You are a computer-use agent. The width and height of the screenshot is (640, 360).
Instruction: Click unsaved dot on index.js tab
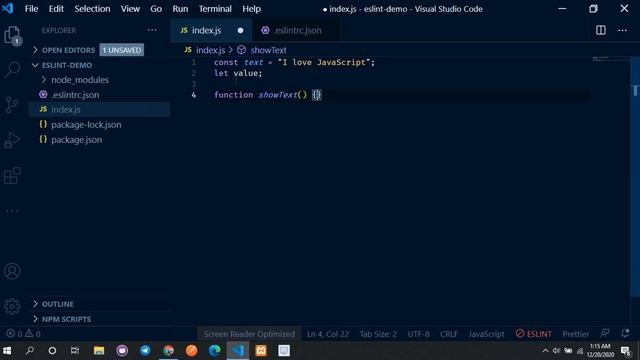coord(240,30)
